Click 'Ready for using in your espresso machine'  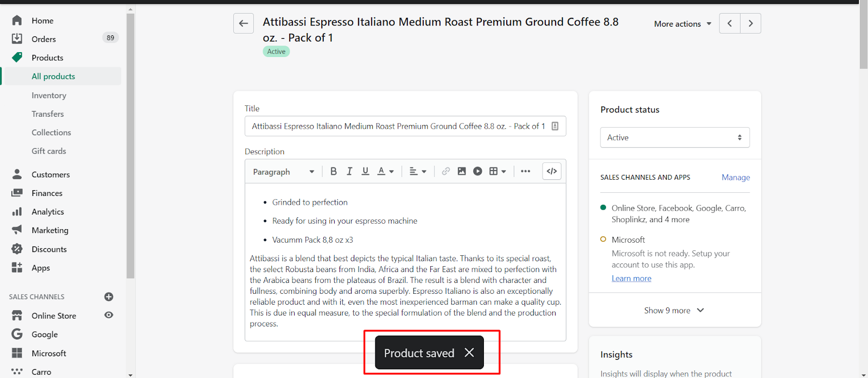pos(344,220)
